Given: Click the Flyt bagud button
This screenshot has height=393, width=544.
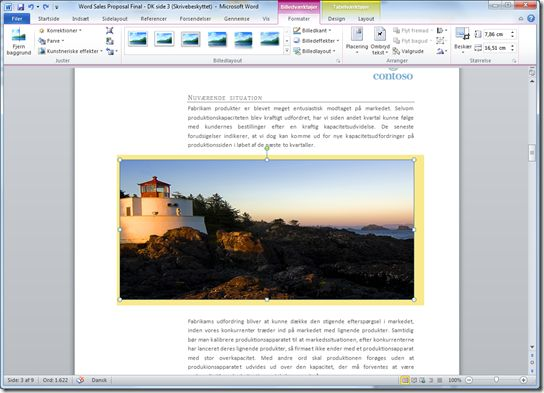Looking at the screenshot, I should [412, 41].
